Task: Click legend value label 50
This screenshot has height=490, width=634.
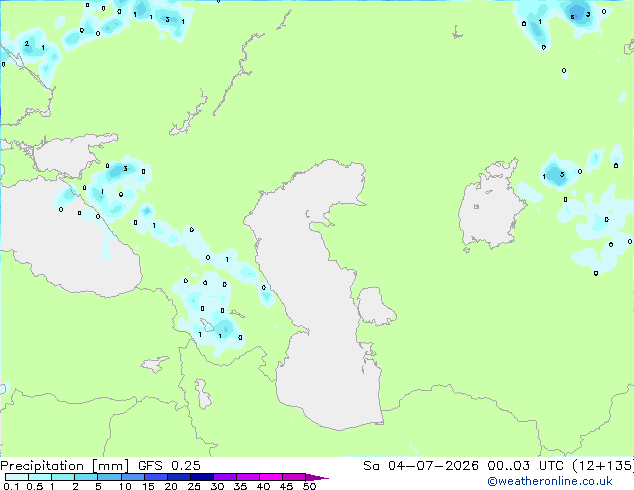Action: pyautogui.click(x=309, y=486)
